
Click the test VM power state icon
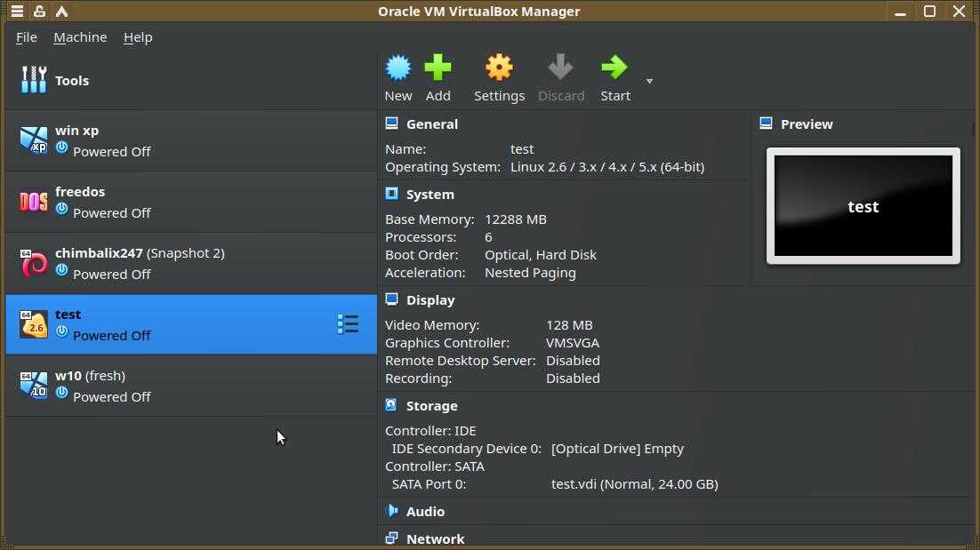pos(62,331)
